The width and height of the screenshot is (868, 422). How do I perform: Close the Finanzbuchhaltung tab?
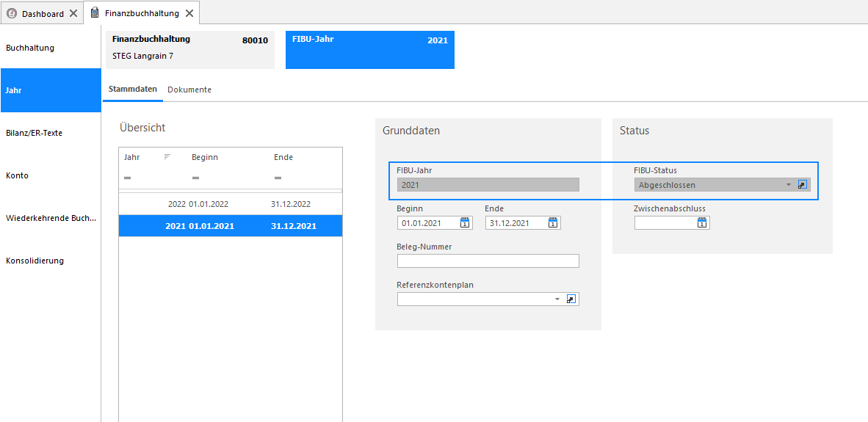(x=189, y=13)
